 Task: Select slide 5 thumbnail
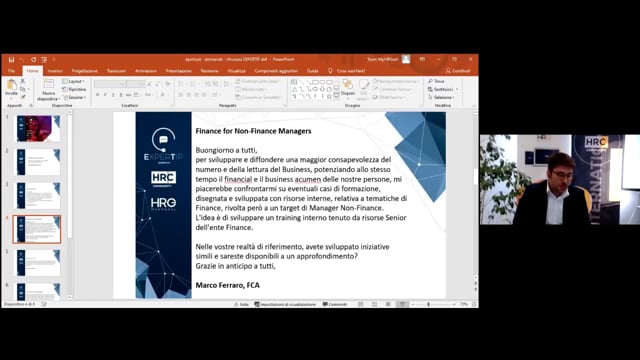[x=37, y=263]
